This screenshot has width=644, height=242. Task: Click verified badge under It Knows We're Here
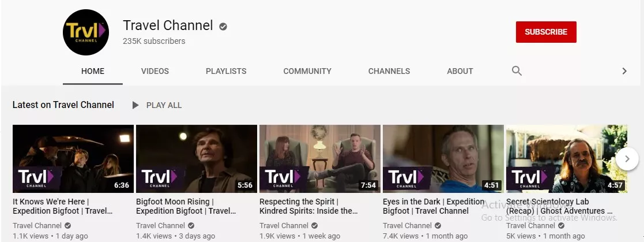[68, 225]
